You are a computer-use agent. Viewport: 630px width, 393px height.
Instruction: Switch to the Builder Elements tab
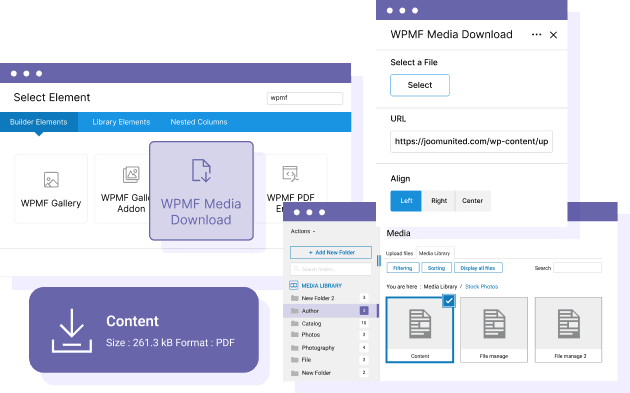(x=39, y=122)
